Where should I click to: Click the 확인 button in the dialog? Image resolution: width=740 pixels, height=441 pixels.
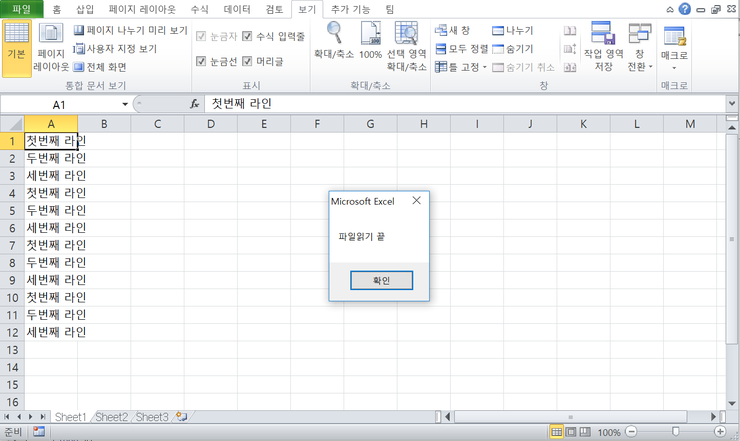tap(381, 281)
